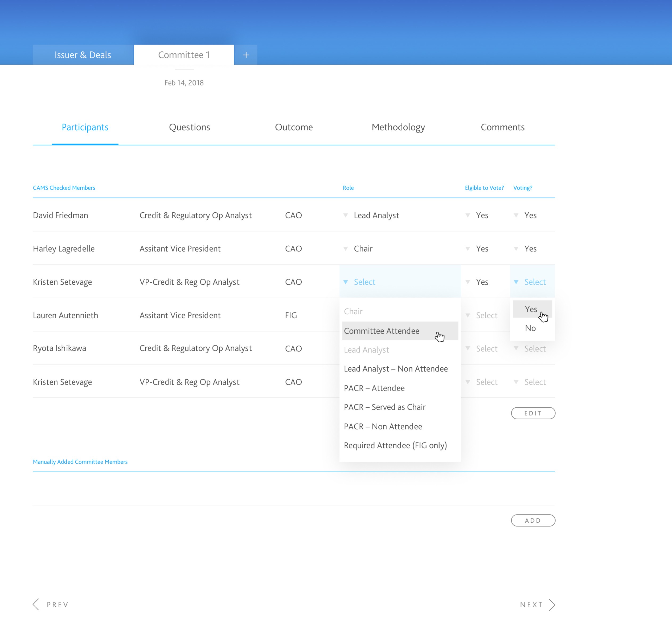Select No in the Voting dropdown list
Screen dimensions: 672x625
click(x=530, y=328)
